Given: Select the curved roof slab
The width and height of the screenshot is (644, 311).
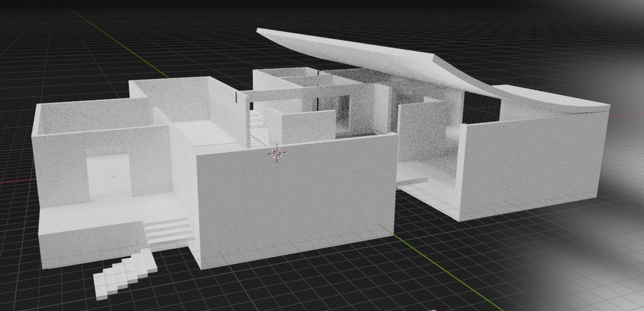Looking at the screenshot, I should tap(377, 58).
